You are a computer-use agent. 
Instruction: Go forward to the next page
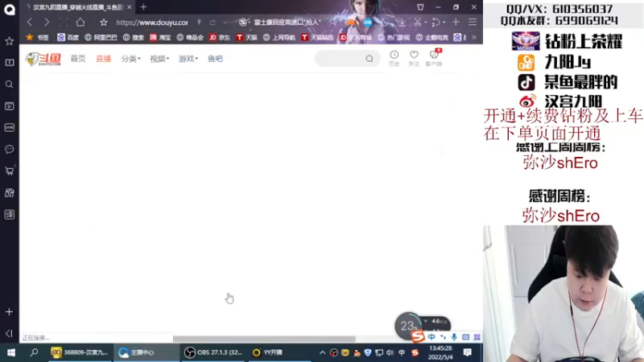(x=47, y=23)
